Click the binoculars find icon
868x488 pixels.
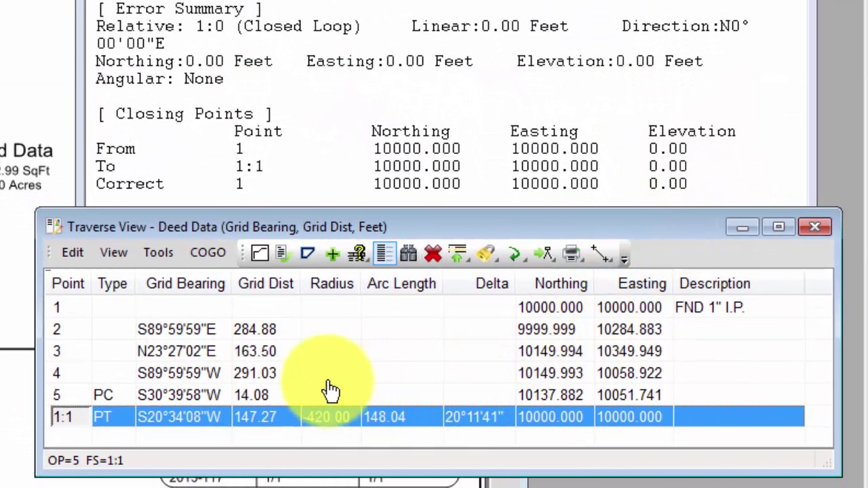pos(408,253)
